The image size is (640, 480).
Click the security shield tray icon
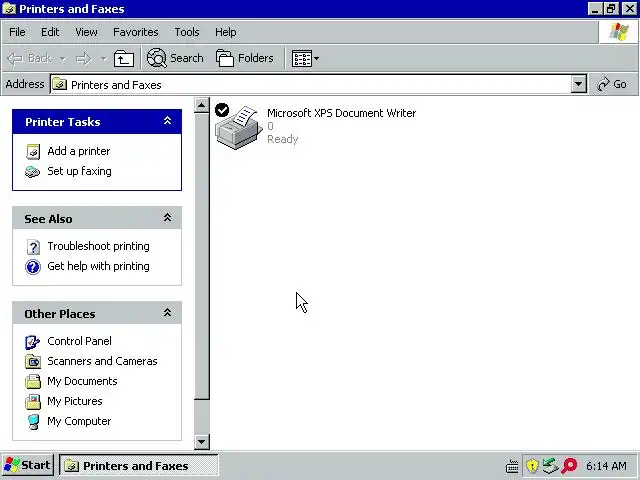click(x=532, y=465)
